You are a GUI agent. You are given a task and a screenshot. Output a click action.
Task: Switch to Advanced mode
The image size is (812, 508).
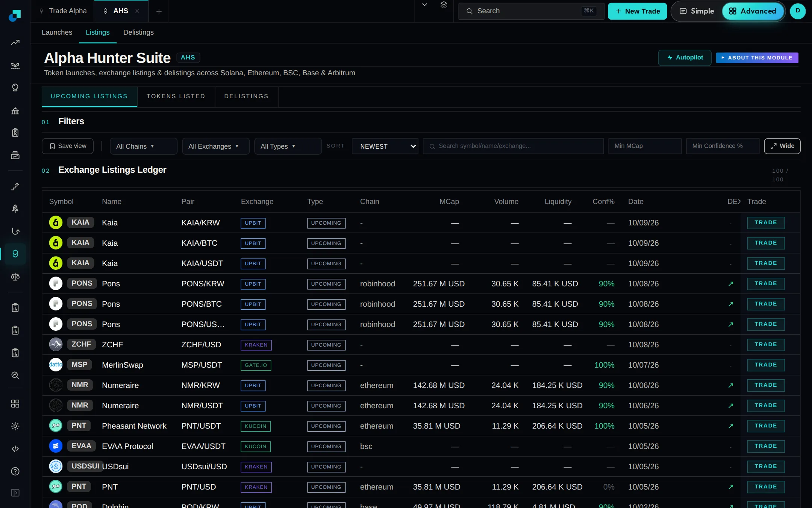[753, 11]
